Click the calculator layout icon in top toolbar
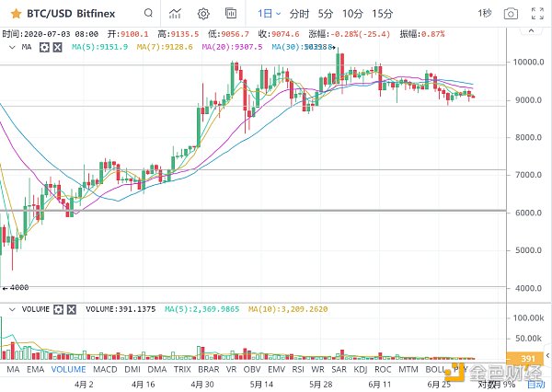This screenshot has width=552, height=392. pyautogui.click(x=231, y=14)
